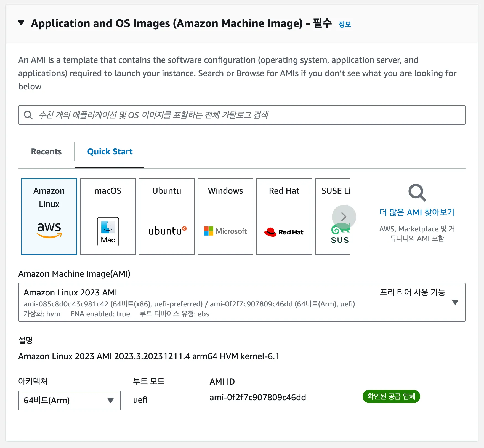Viewport: 484px width, 448px height.
Task: Select the Ubuntu AMI card
Action: (167, 217)
